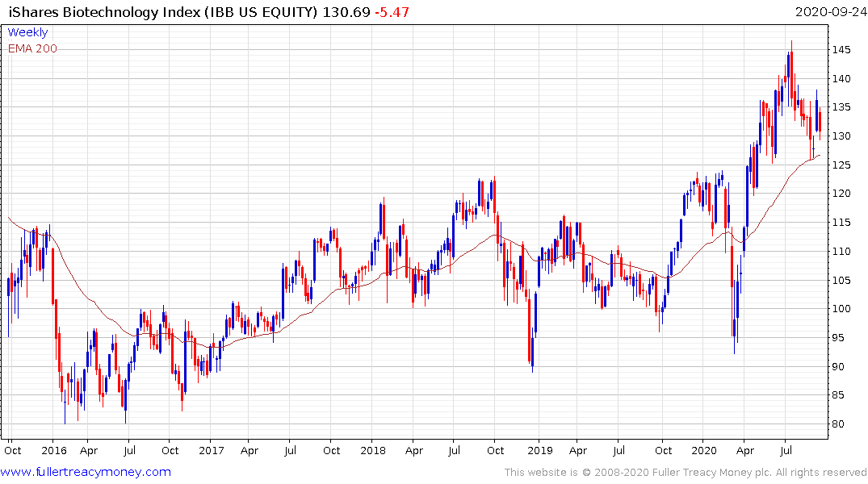Click the 2020-09-24 date label
The image size is (868, 484).
point(831,12)
